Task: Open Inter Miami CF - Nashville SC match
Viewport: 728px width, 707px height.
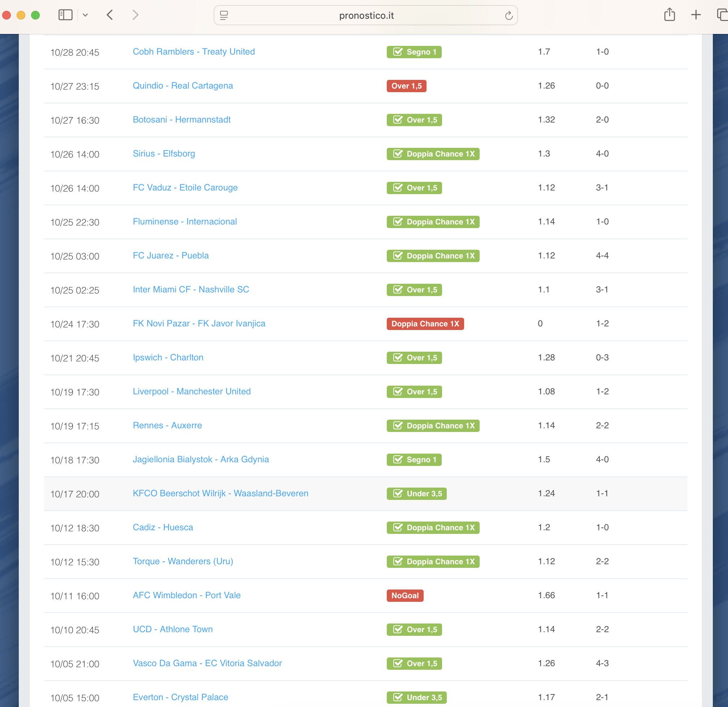Action: click(191, 289)
